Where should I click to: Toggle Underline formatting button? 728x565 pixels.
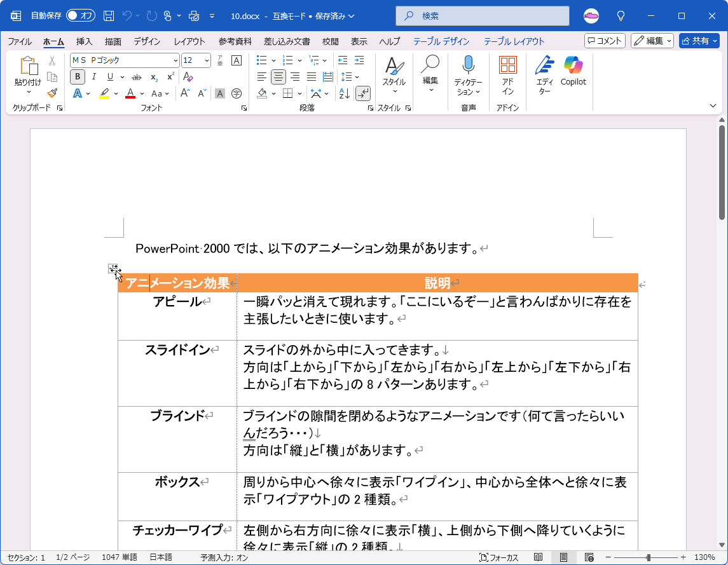pos(110,77)
